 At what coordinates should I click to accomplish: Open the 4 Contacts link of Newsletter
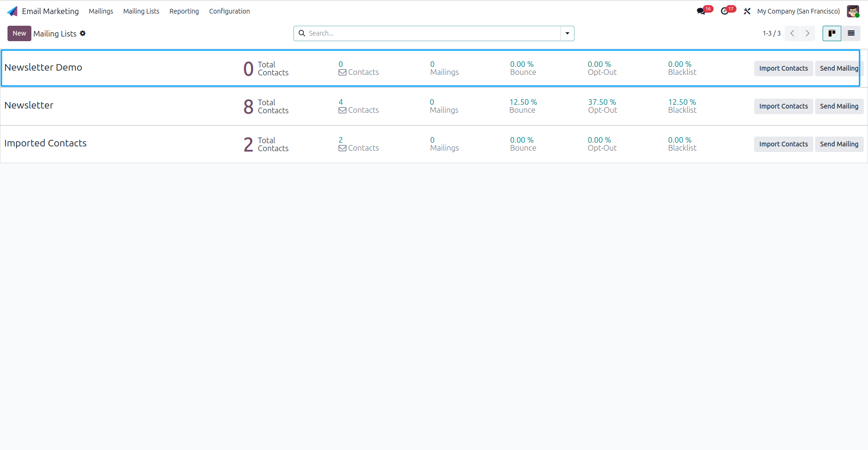[359, 106]
